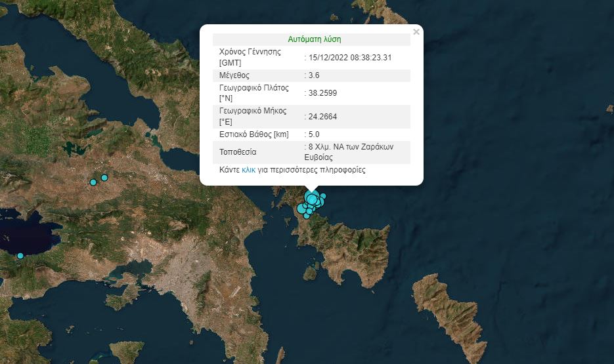614x364 pixels.
Task: Select the right marker of the western inland pair
Action: tap(104, 178)
